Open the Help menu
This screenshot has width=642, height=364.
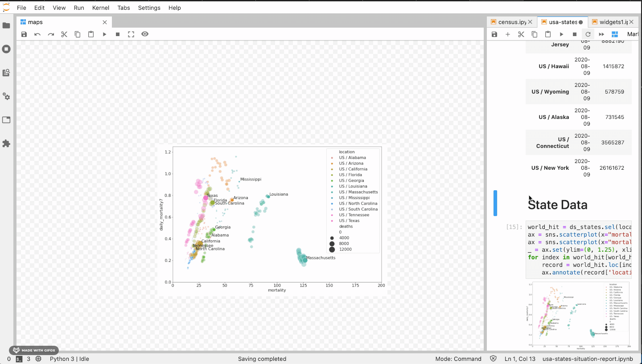tap(175, 8)
